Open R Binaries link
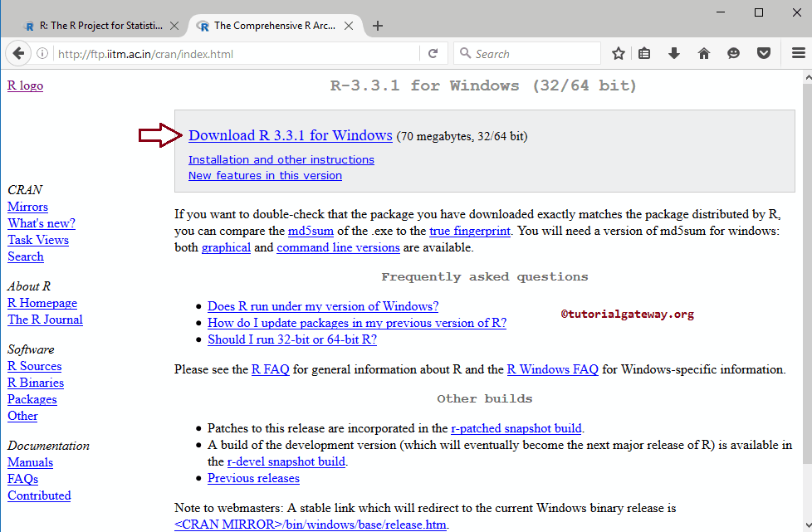The image size is (812, 532). (36, 383)
